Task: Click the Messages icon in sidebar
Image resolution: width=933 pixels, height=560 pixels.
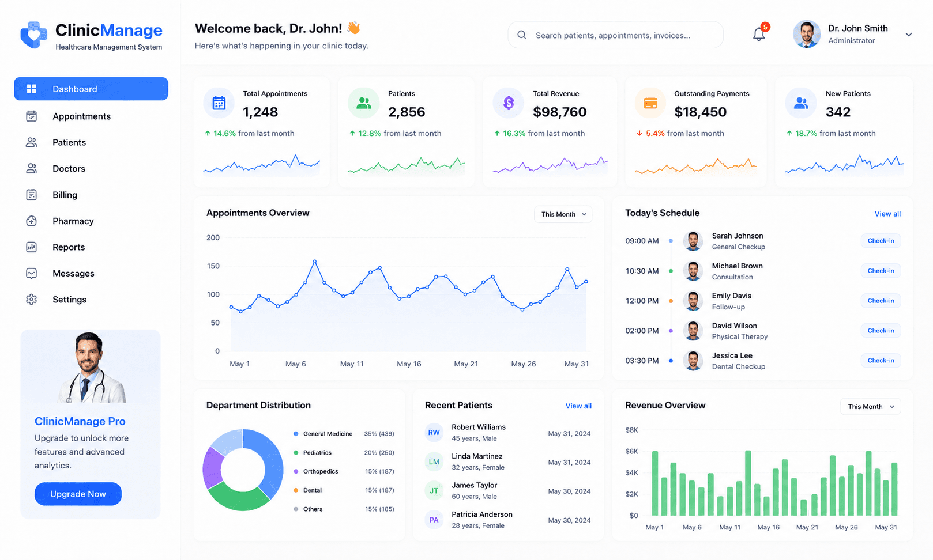Action: [x=32, y=273]
